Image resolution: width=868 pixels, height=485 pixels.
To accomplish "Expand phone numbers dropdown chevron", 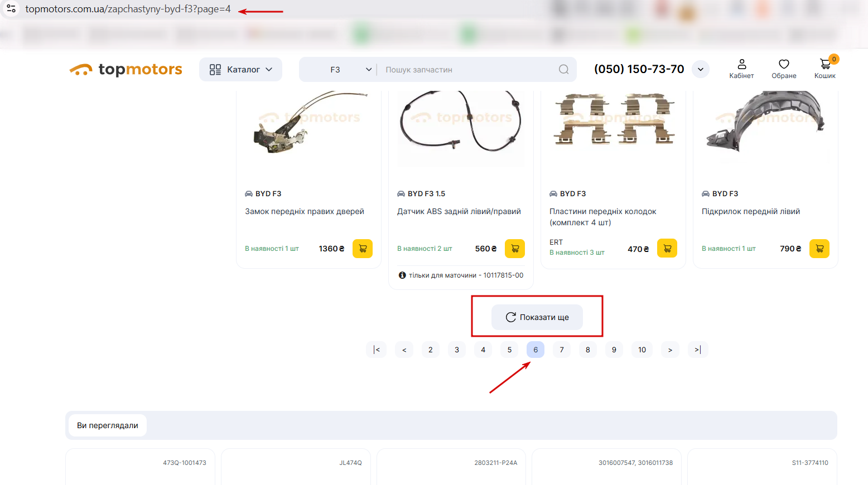I will click(701, 69).
